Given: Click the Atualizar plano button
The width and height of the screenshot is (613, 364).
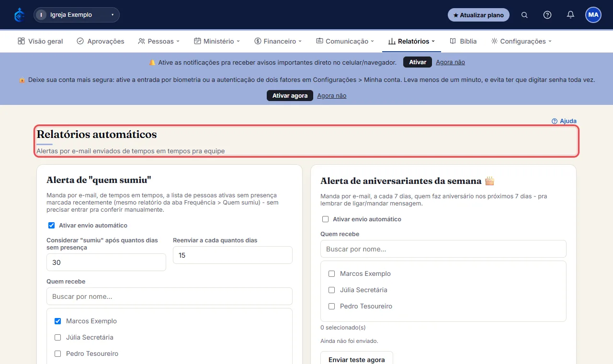Looking at the screenshot, I should (478, 15).
